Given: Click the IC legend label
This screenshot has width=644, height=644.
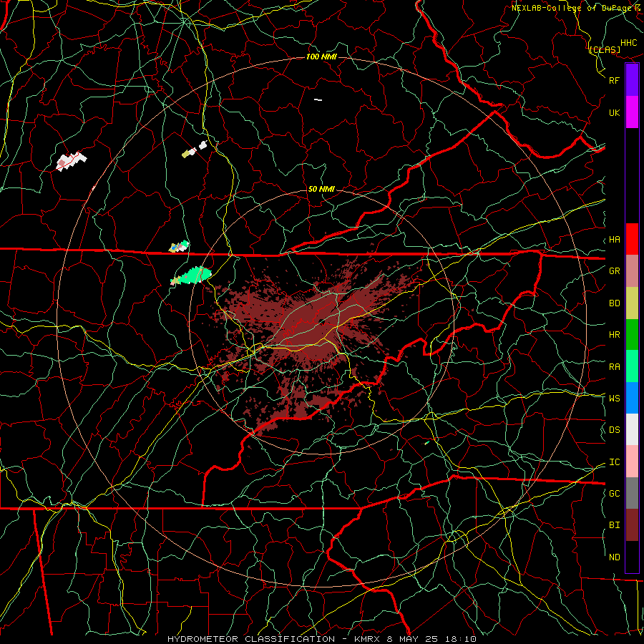Looking at the screenshot, I should click(615, 462).
